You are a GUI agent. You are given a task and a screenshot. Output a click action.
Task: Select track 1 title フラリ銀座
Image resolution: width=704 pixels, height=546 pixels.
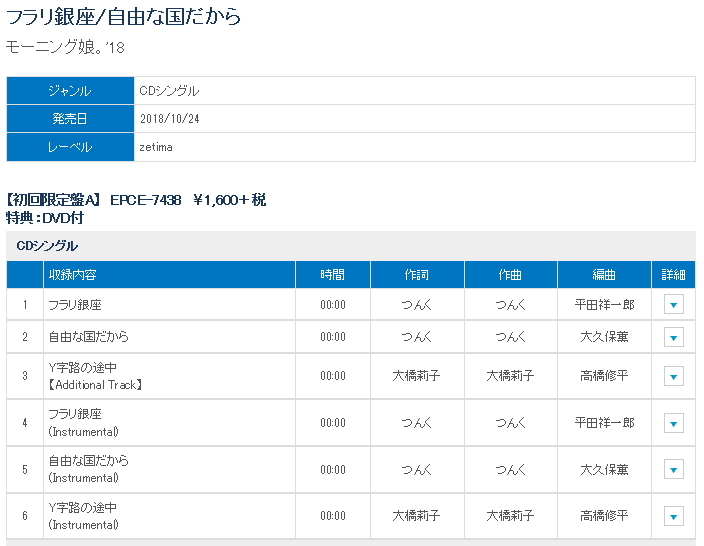pos(75,304)
